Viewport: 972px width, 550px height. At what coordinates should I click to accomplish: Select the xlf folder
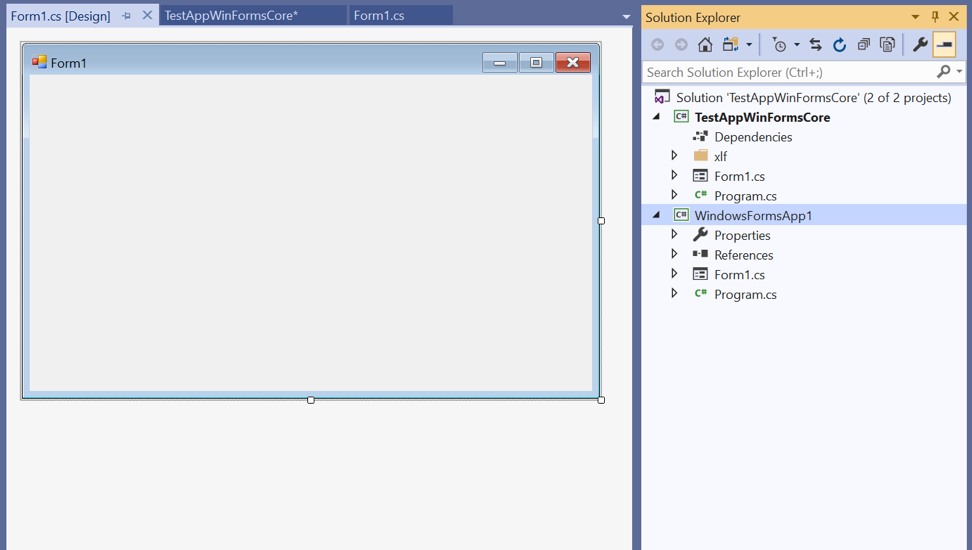point(720,157)
